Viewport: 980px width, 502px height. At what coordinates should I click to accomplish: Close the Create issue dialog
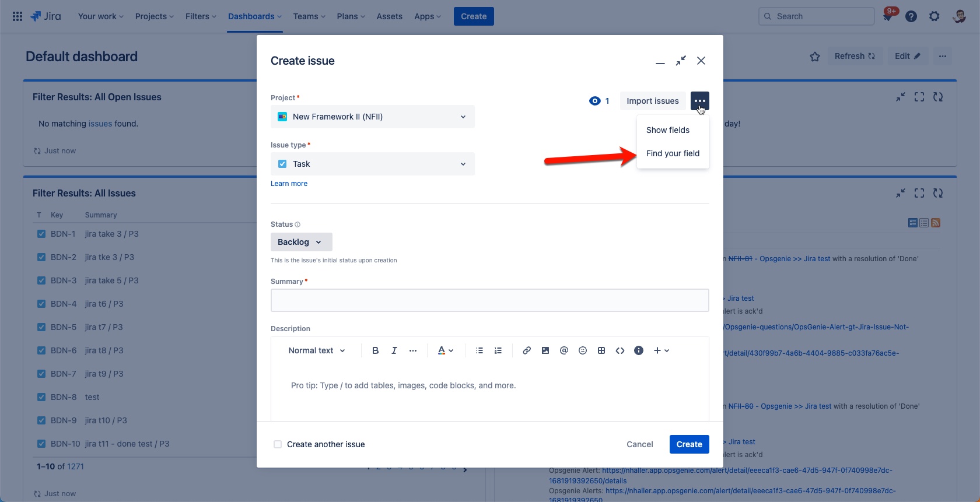pyautogui.click(x=701, y=61)
